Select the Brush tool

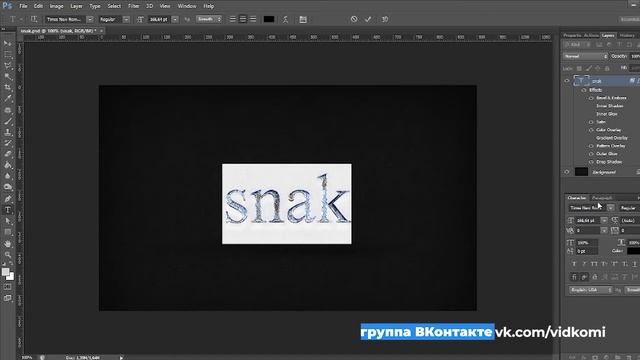coord(8,121)
